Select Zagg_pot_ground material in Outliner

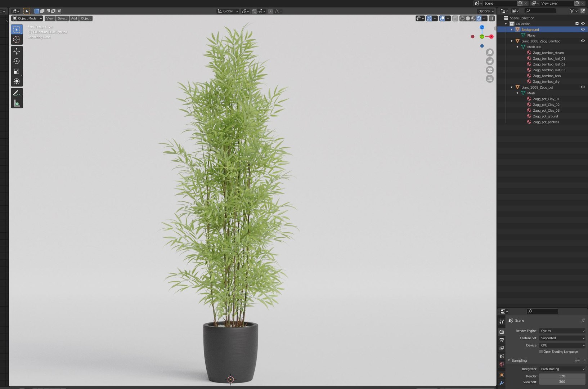click(x=545, y=116)
